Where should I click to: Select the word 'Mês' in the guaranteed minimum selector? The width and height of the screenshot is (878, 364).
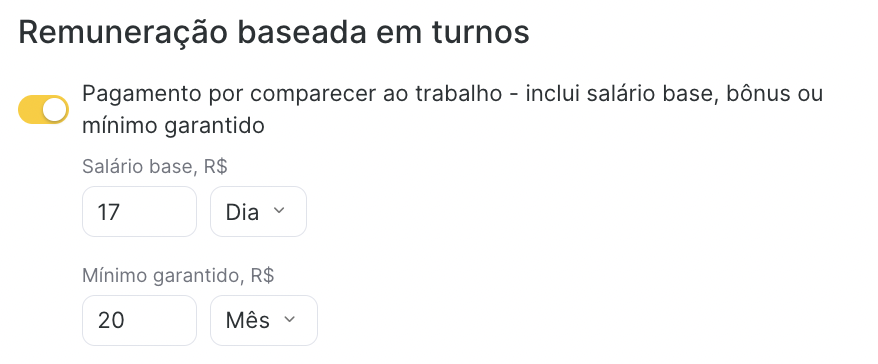click(x=247, y=320)
